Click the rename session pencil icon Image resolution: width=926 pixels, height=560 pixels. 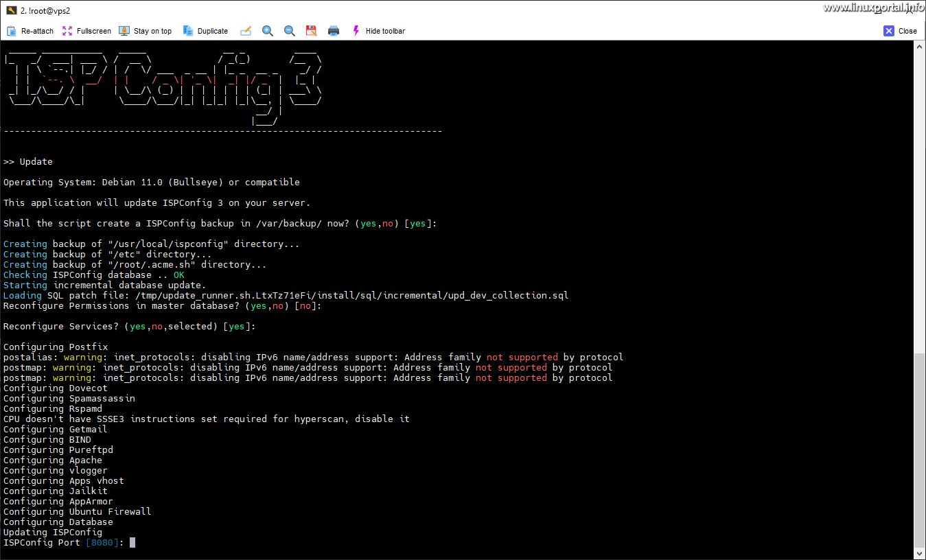click(246, 31)
